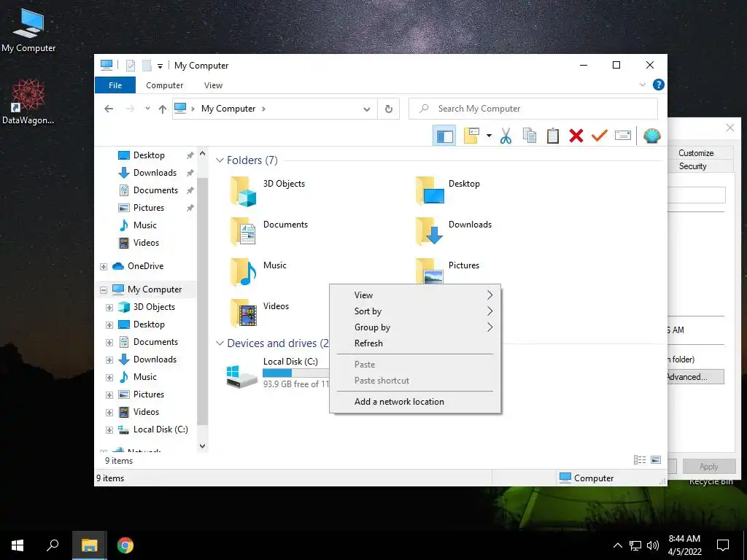
Task: Go up one level with up arrow
Action: pyautogui.click(x=163, y=109)
